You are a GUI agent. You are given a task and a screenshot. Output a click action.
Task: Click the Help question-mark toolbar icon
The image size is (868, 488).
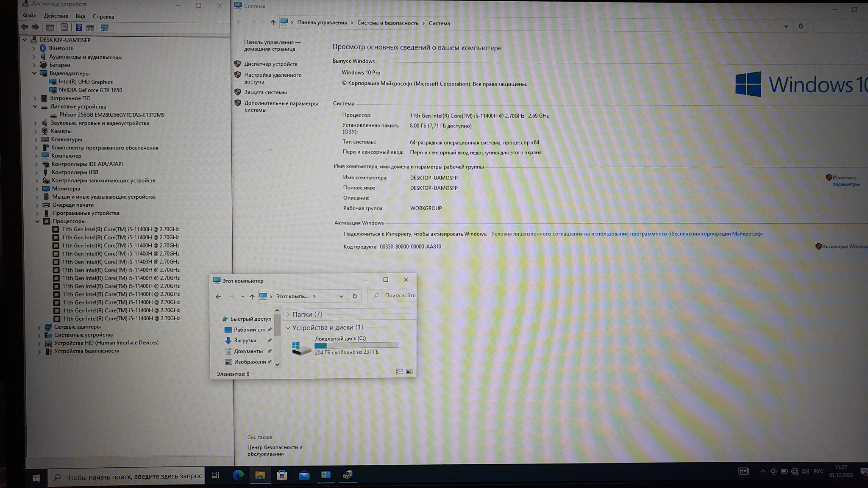[x=79, y=28]
